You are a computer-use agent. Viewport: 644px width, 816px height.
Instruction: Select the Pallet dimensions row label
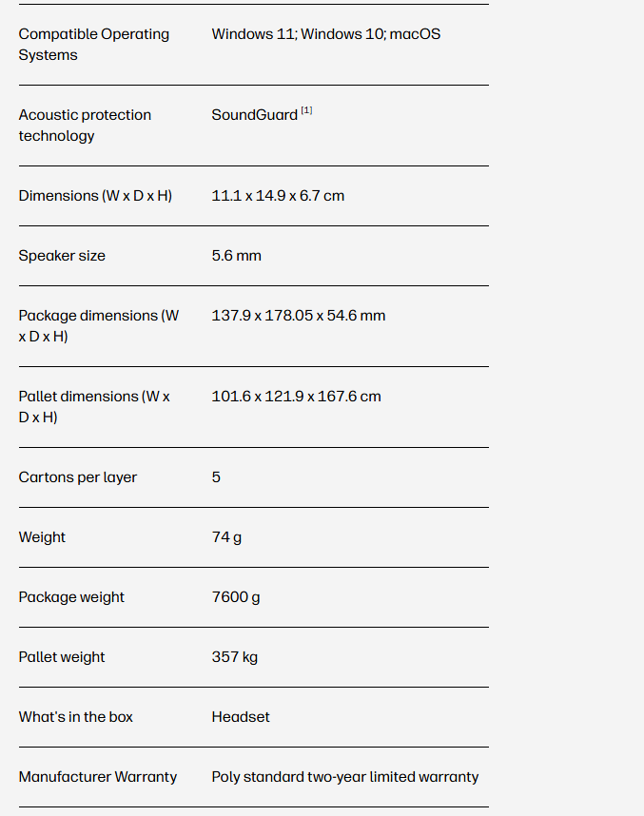click(94, 407)
